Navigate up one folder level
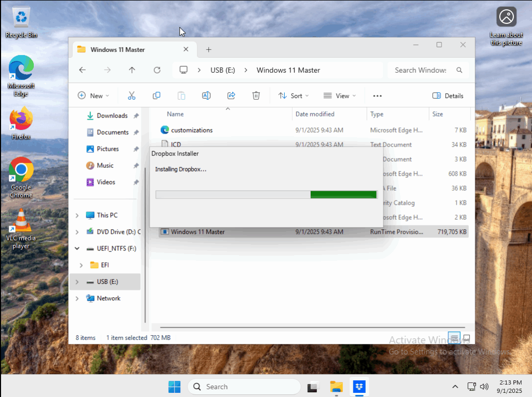 click(x=132, y=70)
